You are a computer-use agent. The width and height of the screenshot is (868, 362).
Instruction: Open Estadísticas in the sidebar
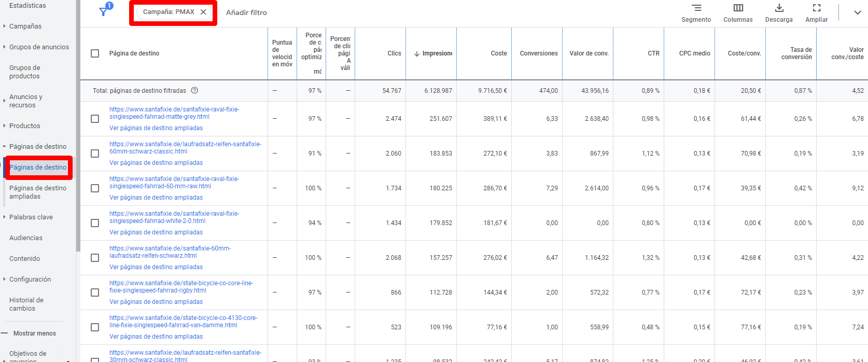pos(27,6)
